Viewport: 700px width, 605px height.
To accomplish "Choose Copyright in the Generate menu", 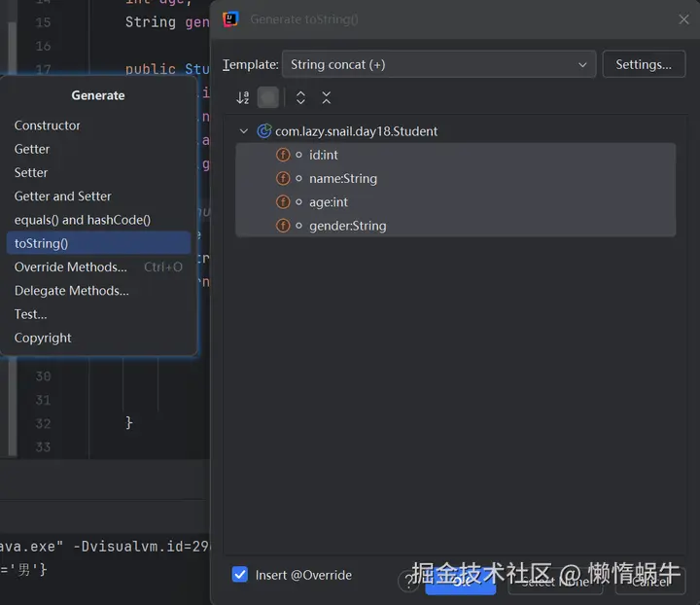I will click(x=98, y=338).
